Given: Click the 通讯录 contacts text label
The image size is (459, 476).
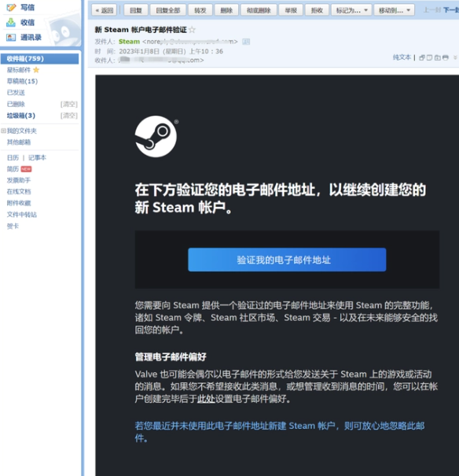Looking at the screenshot, I should point(31,37).
